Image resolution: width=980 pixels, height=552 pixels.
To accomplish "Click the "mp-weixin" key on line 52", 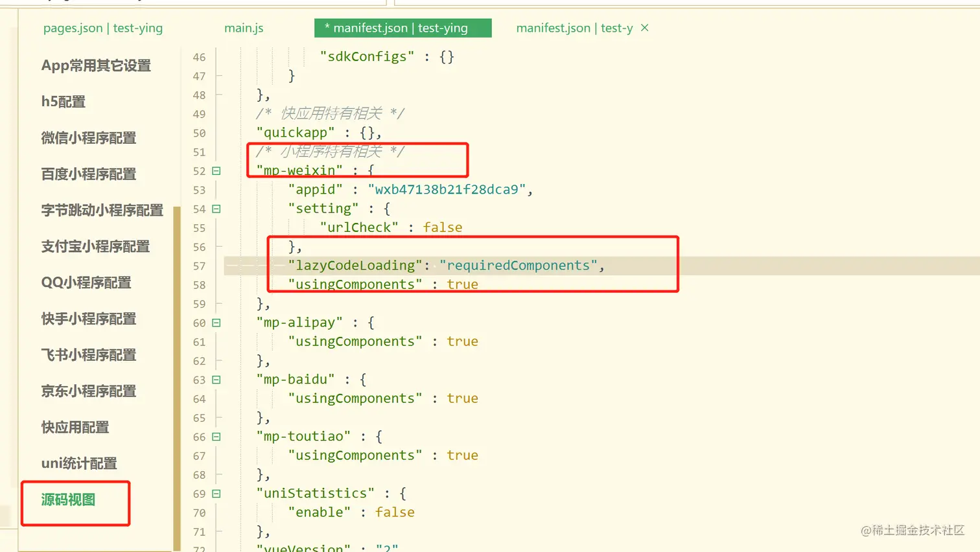I will (299, 170).
